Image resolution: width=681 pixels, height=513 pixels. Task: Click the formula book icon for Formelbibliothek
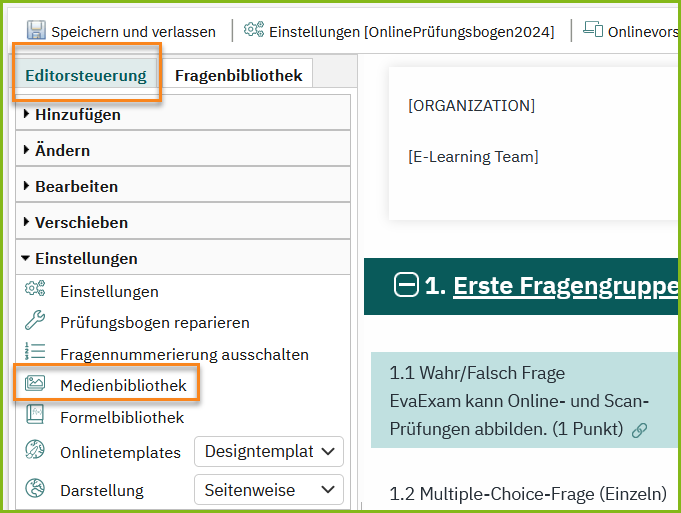35,414
